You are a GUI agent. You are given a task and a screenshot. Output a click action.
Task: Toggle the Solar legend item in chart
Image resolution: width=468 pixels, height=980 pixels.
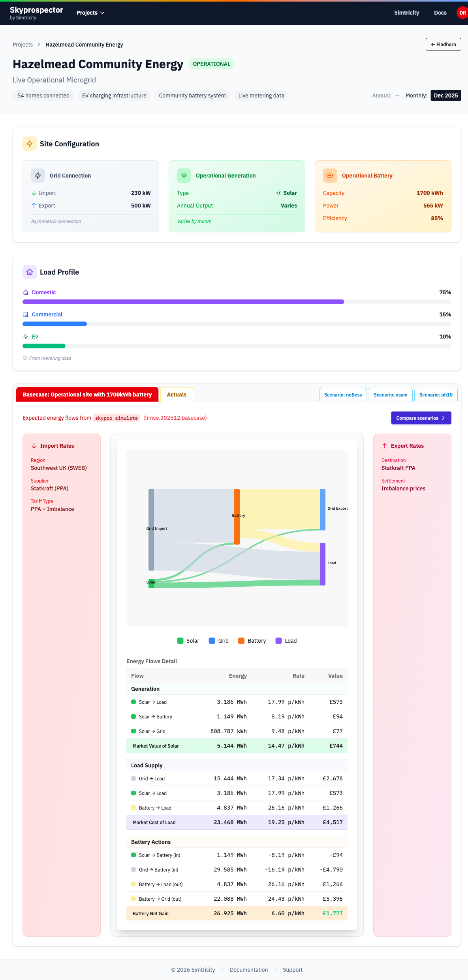point(188,641)
